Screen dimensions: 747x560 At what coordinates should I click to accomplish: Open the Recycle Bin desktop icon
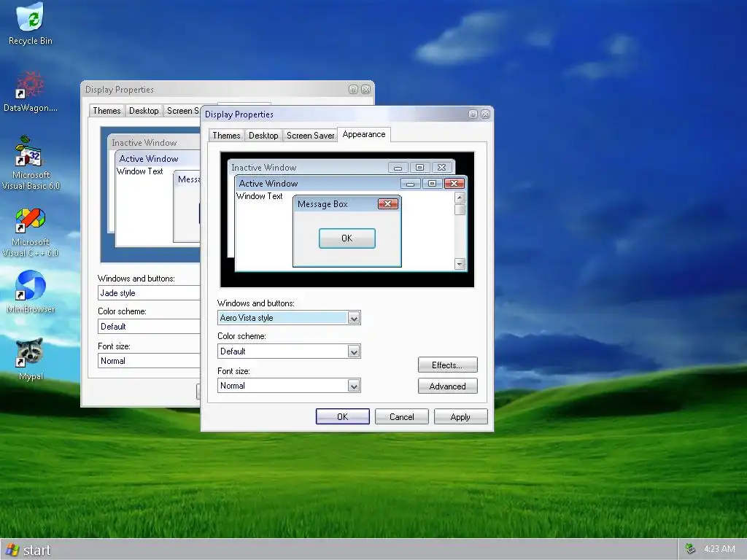pyautogui.click(x=30, y=24)
